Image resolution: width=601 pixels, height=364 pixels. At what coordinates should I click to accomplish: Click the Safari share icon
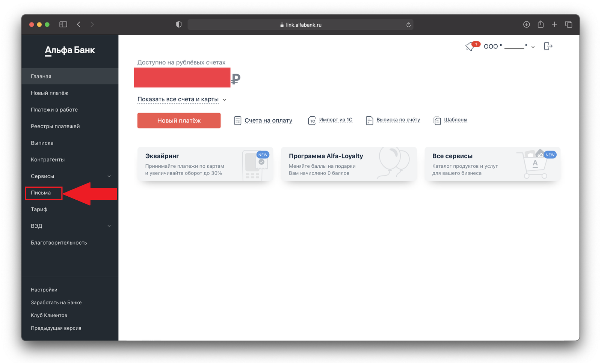pyautogui.click(x=541, y=24)
